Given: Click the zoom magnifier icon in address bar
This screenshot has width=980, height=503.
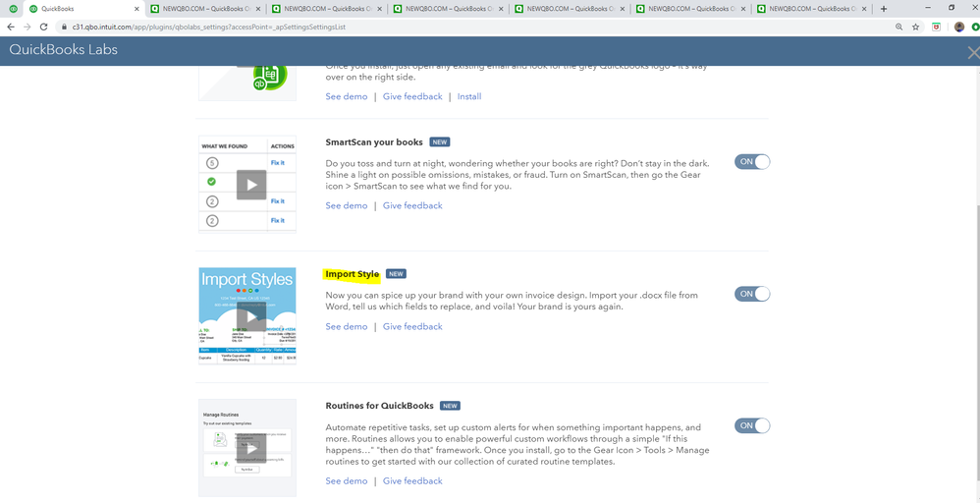Looking at the screenshot, I should (x=898, y=27).
